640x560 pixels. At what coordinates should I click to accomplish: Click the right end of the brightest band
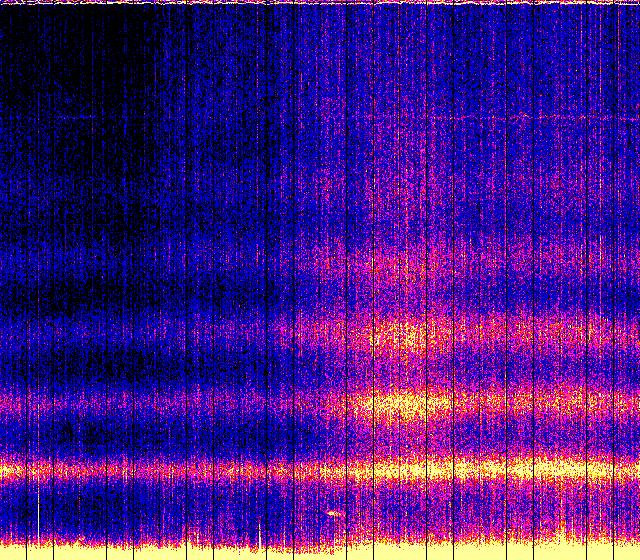click(628, 465)
